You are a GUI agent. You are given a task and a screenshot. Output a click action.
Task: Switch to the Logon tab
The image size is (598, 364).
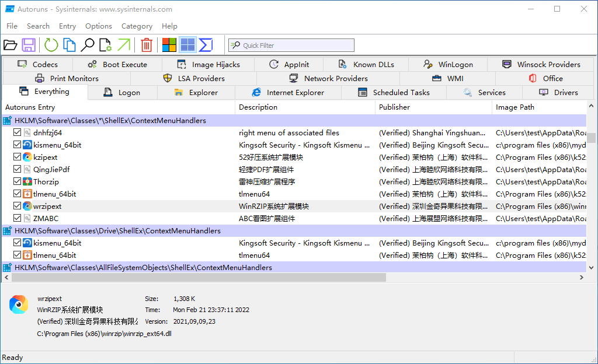click(x=123, y=93)
